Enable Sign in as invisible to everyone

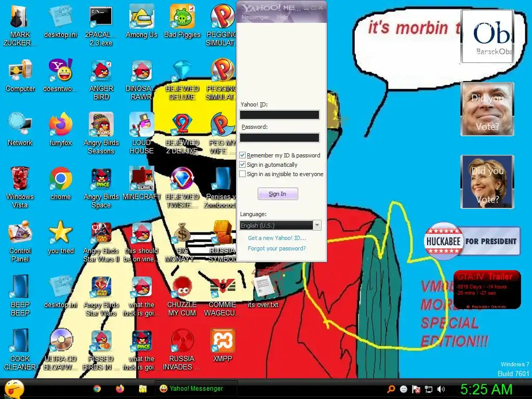click(x=242, y=174)
